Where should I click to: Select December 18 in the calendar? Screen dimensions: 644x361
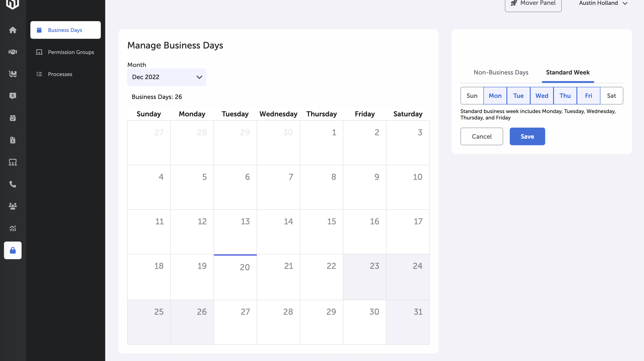(x=149, y=277)
